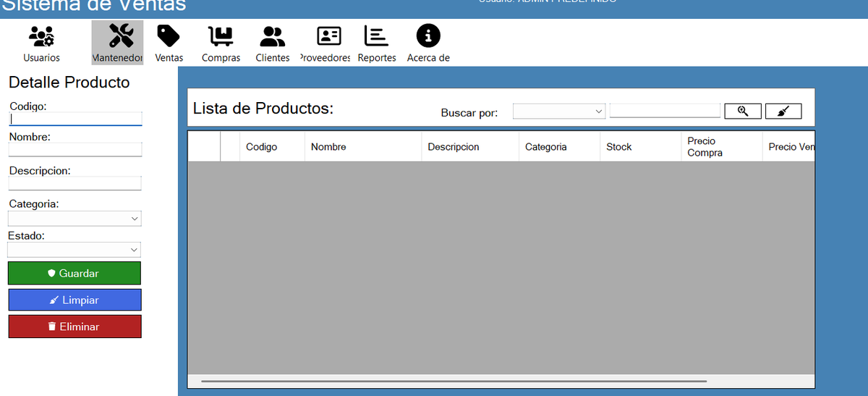Click the search text box
This screenshot has width=868, height=396.
pos(665,111)
